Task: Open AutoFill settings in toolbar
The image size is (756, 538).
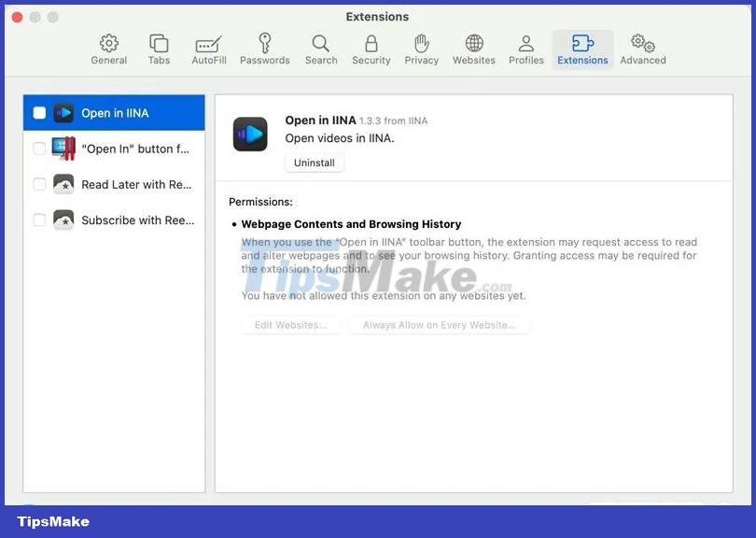Action: (x=209, y=50)
